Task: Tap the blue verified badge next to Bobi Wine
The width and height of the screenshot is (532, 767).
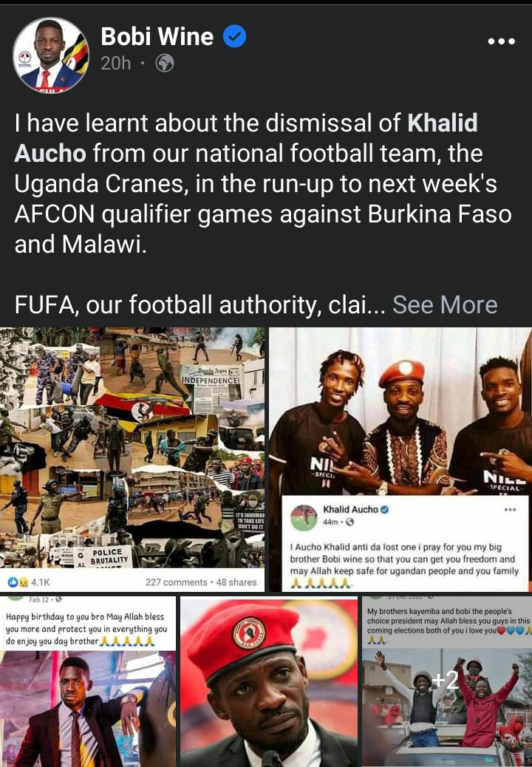Action: pos(235,37)
